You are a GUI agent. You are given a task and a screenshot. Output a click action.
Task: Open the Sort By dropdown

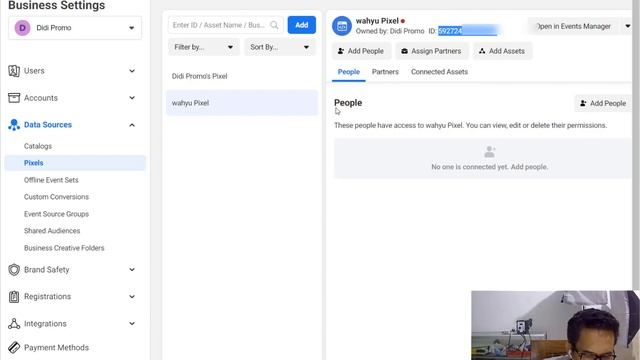tap(280, 47)
